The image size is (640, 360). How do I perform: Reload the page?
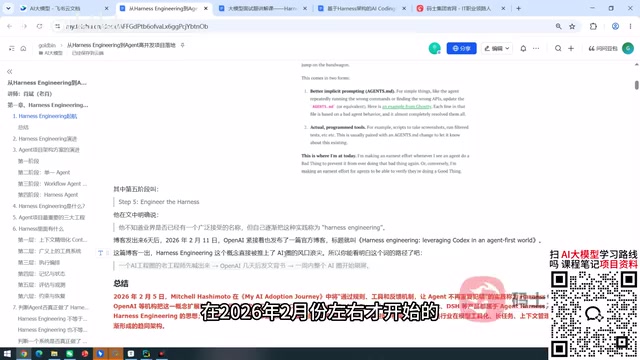[x=39, y=26]
